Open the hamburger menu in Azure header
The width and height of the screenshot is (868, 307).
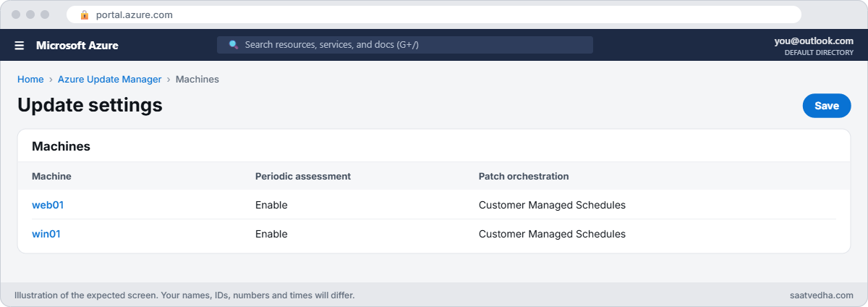(x=20, y=46)
